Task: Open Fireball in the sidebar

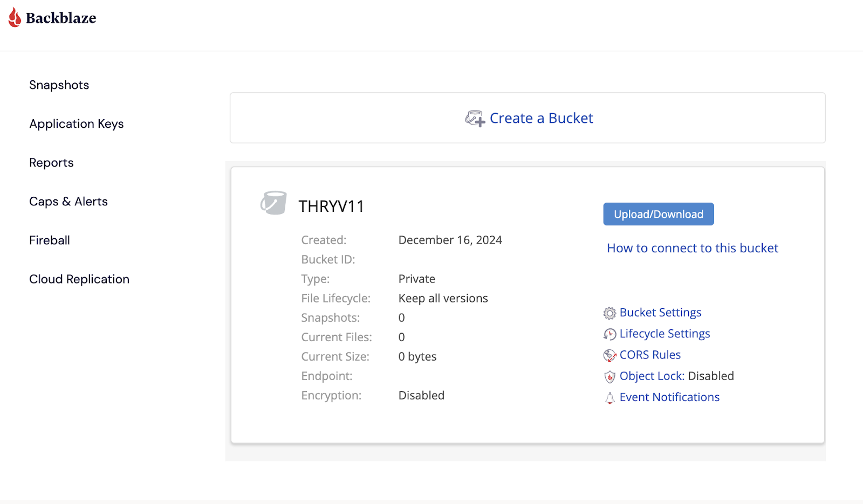Action: [50, 240]
